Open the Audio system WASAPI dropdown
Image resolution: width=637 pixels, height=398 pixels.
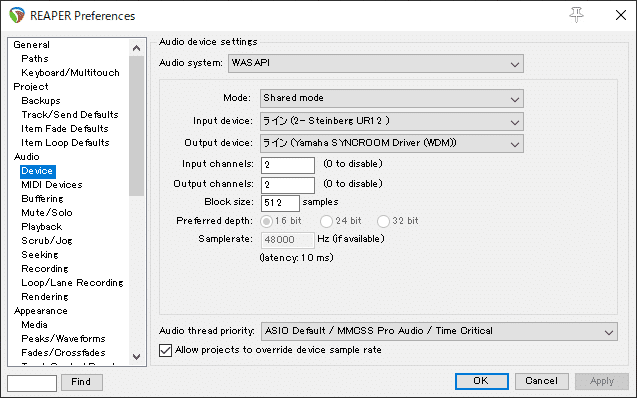pyautogui.click(x=376, y=64)
